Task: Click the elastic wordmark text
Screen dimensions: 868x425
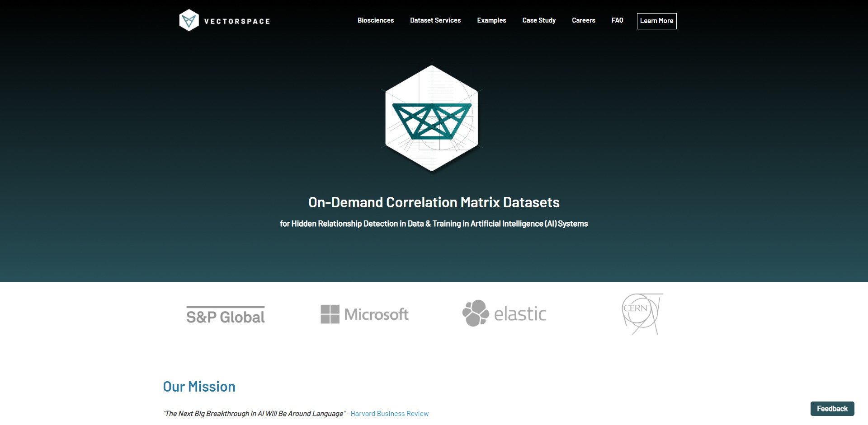Action: (520, 314)
